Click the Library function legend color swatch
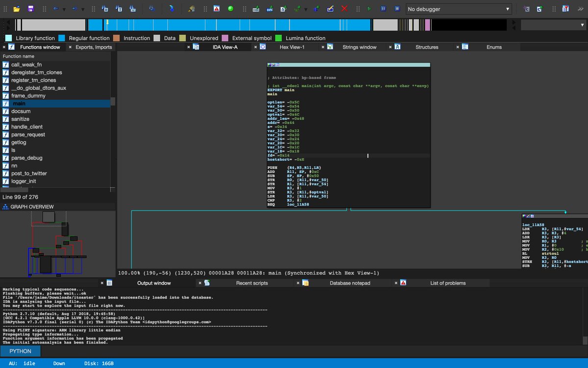This screenshot has width=588, height=368. (x=9, y=38)
